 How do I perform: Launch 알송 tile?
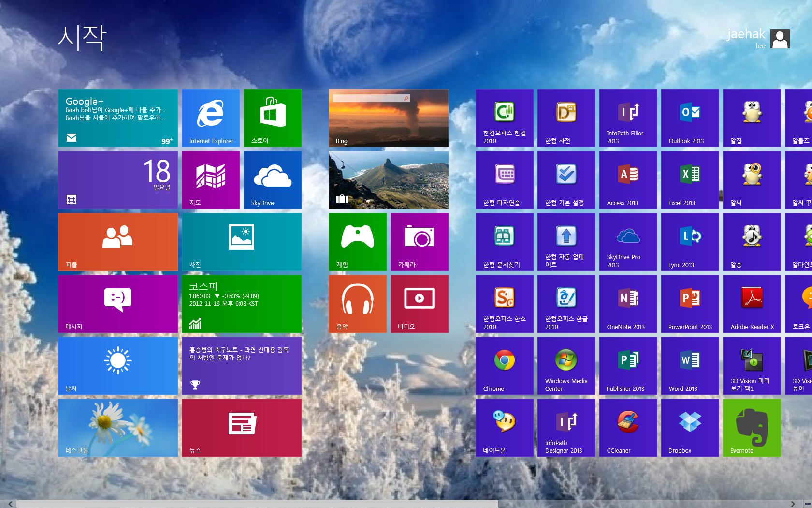tap(752, 242)
